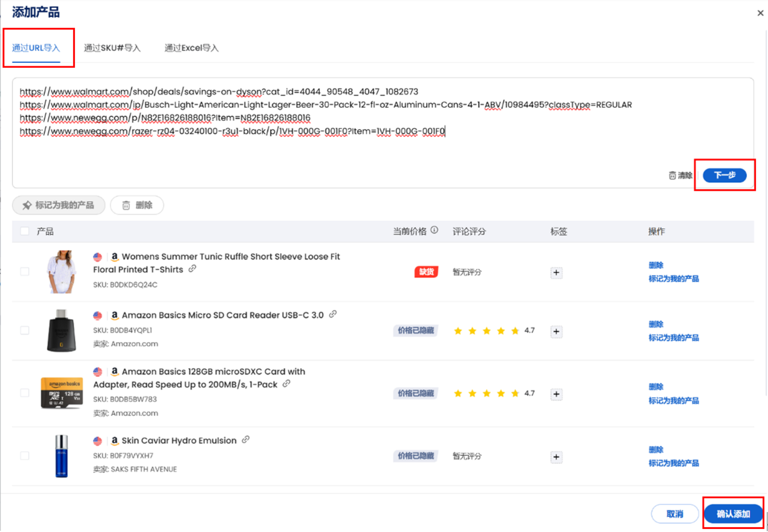Select checkbox for Womens Summer Tunic row
Image resolution: width=768 pixels, height=532 pixels.
coord(25,271)
